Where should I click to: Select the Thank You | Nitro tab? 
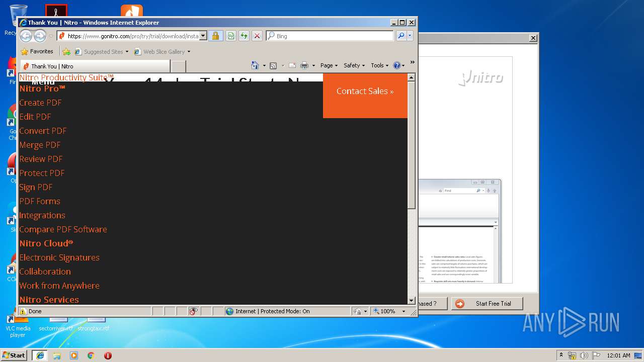tap(95, 66)
